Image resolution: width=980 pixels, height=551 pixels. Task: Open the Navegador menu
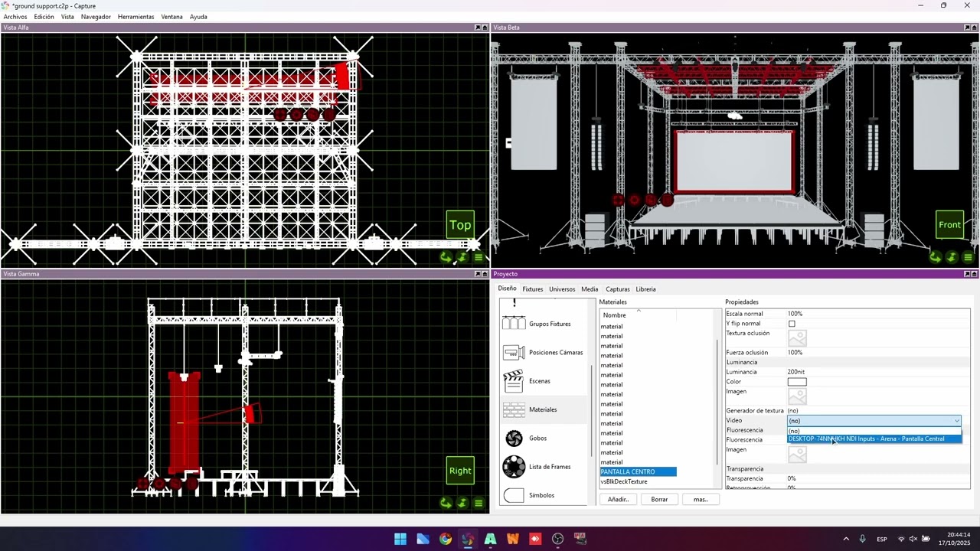[96, 17]
